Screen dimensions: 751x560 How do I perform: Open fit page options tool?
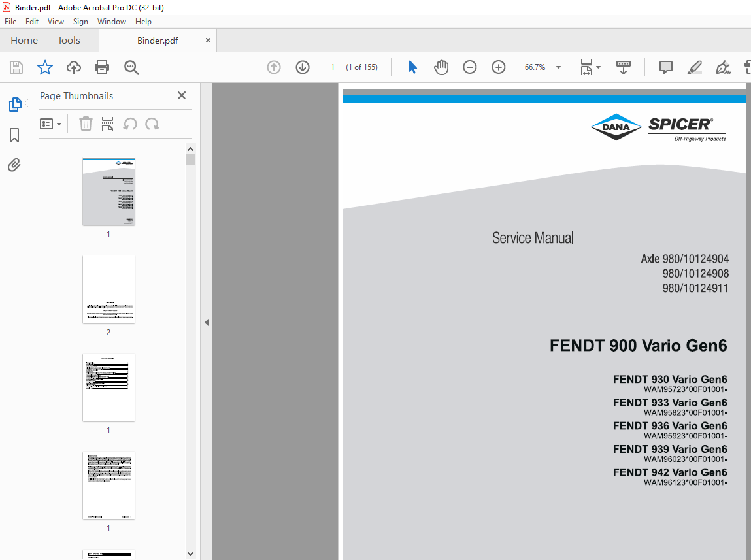(590, 67)
